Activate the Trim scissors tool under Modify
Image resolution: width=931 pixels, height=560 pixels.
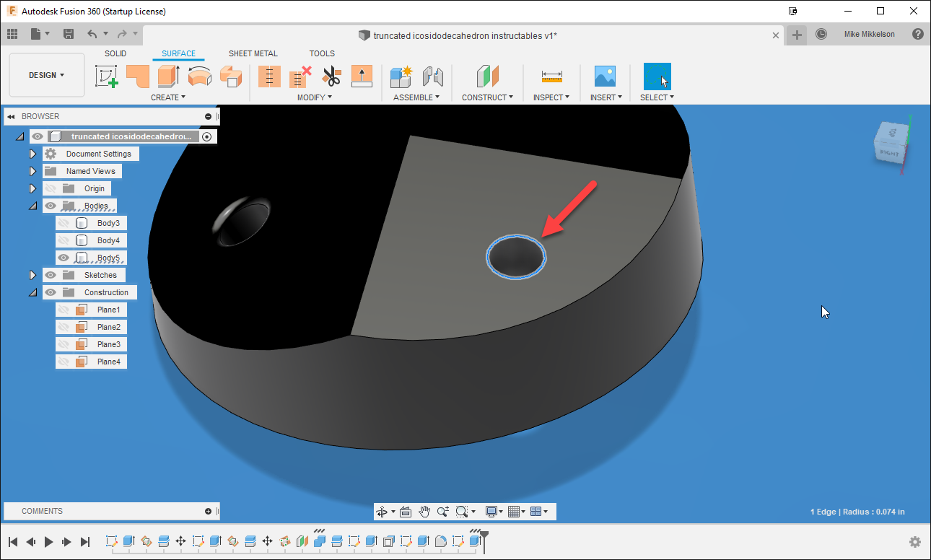click(331, 76)
